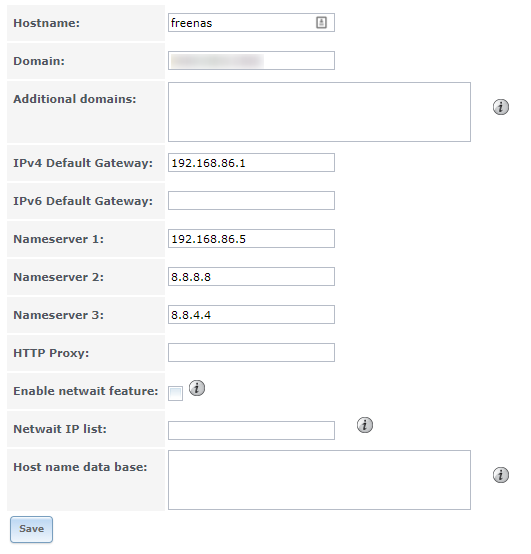Viewport: 531px width, 554px height.
Task: Focus the Hostname field containing freenas
Action: coord(251,23)
